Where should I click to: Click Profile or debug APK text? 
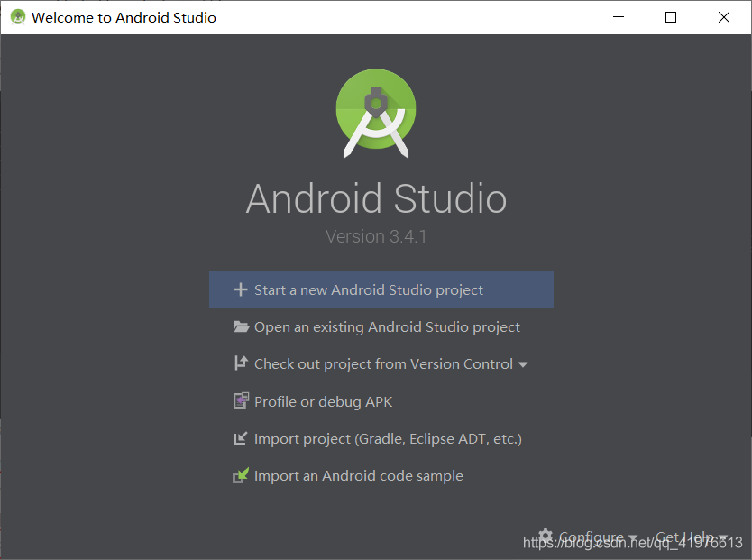(323, 400)
